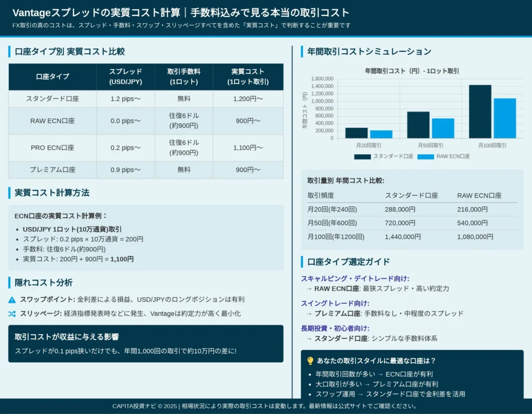Click the 口座タイプ別 実質コスト比較 heading
Screen dimensions: 532x414
[70, 51]
